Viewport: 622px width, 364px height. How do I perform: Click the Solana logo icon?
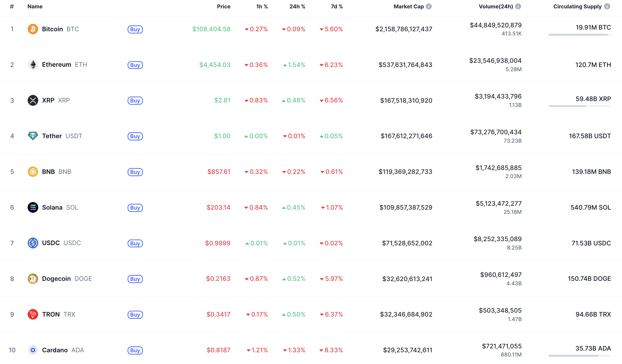coord(33,207)
